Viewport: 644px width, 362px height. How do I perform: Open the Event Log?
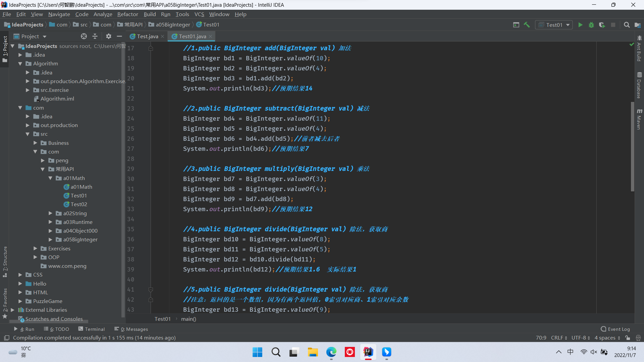[615, 329]
